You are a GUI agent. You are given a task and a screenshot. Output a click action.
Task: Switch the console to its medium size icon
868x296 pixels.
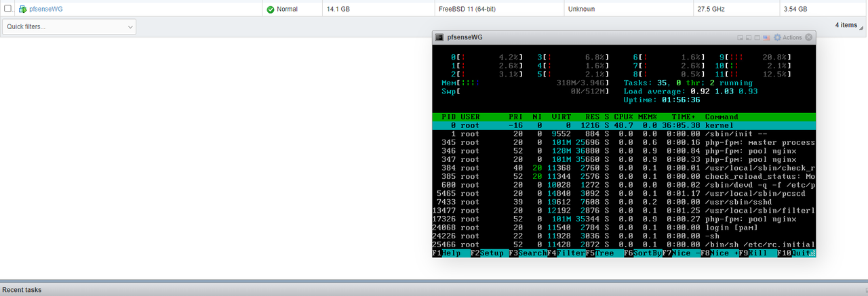(x=749, y=37)
